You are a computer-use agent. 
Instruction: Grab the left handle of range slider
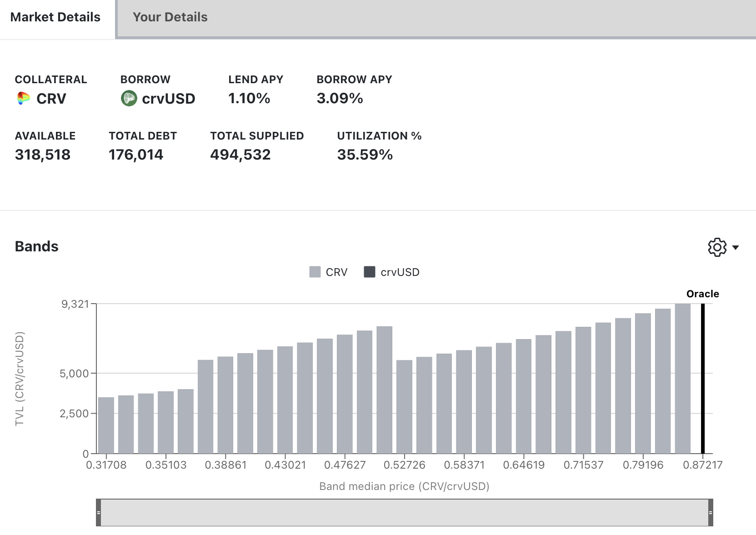(x=98, y=512)
